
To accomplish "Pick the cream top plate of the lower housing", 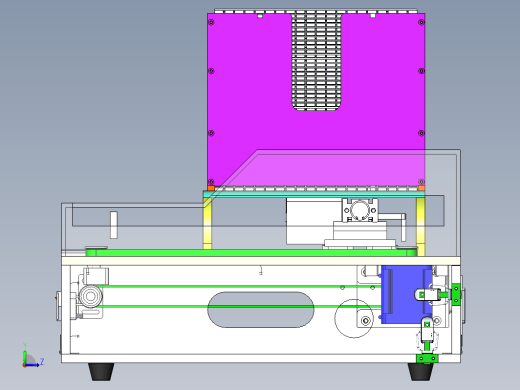I will (x=261, y=261).
